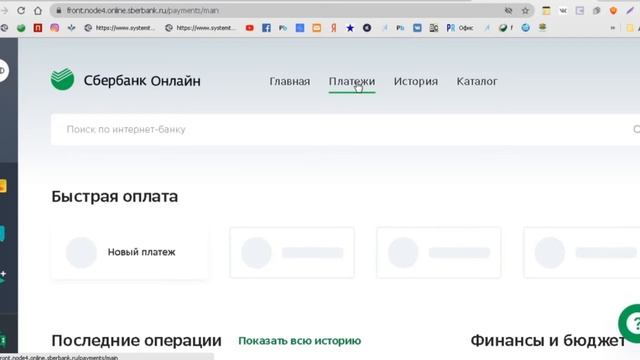
Task: Open the Каталог tab
Action: (x=477, y=81)
